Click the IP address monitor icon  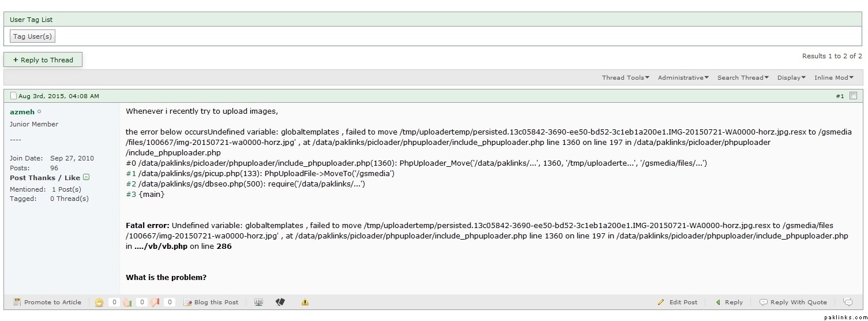pos(258,302)
